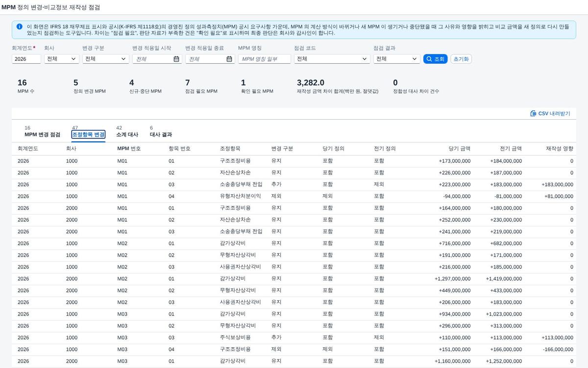
Task: Click the 초기화 reset button
Action: [461, 59]
